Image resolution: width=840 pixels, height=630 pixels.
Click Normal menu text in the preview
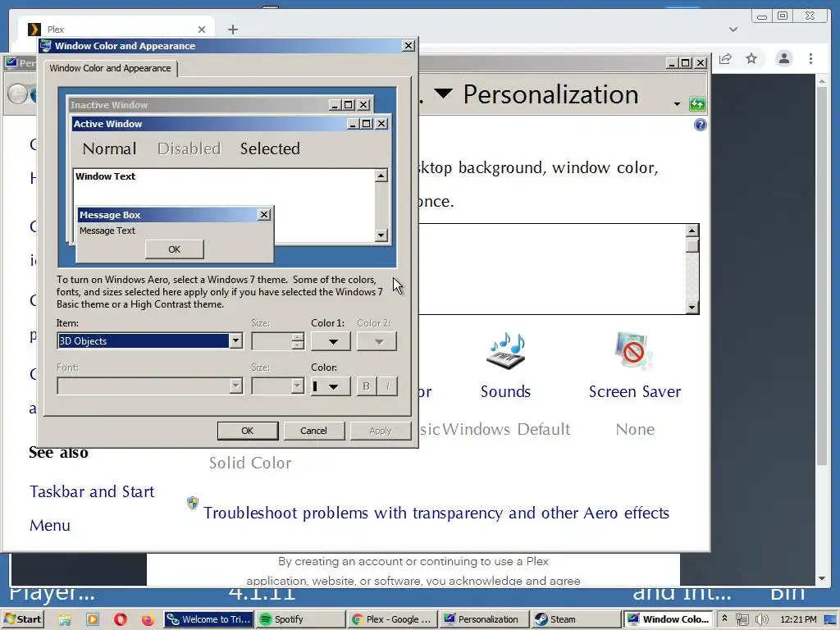(x=109, y=148)
